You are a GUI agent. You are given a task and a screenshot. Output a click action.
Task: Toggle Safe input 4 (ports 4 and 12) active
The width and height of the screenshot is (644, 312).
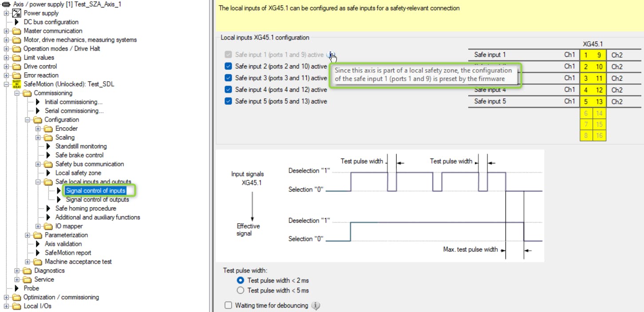pos(228,89)
